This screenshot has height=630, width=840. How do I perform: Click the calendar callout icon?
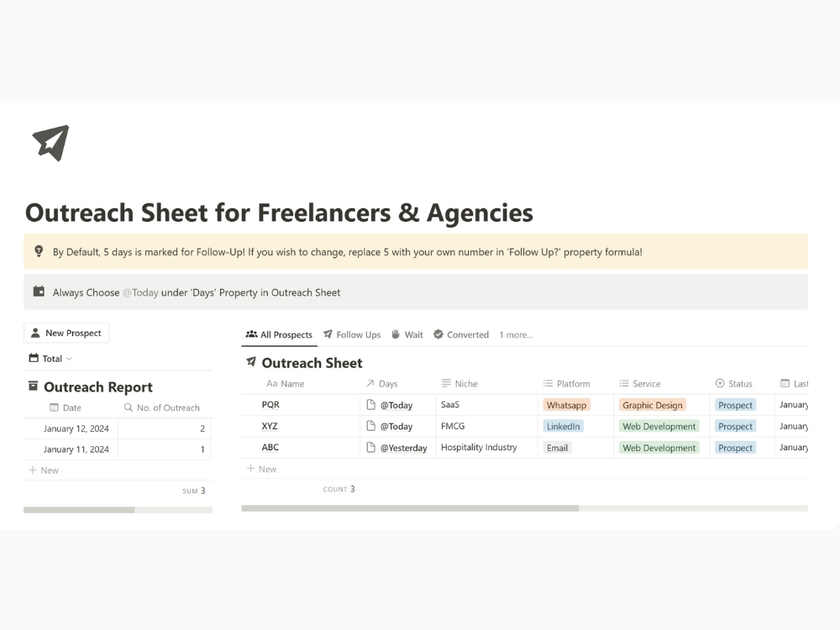click(x=39, y=291)
